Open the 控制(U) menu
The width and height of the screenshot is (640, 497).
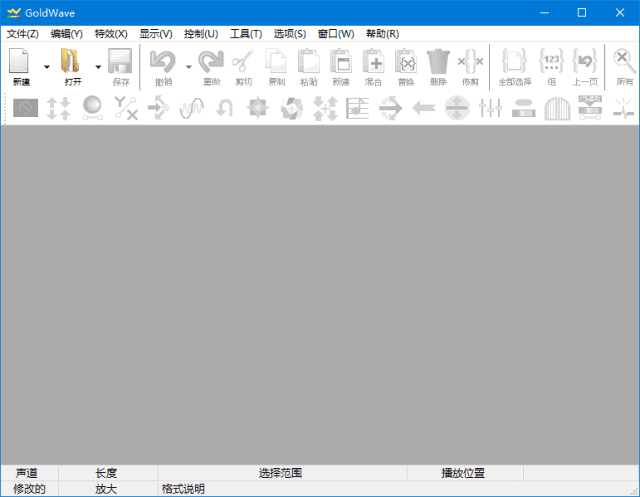click(201, 34)
